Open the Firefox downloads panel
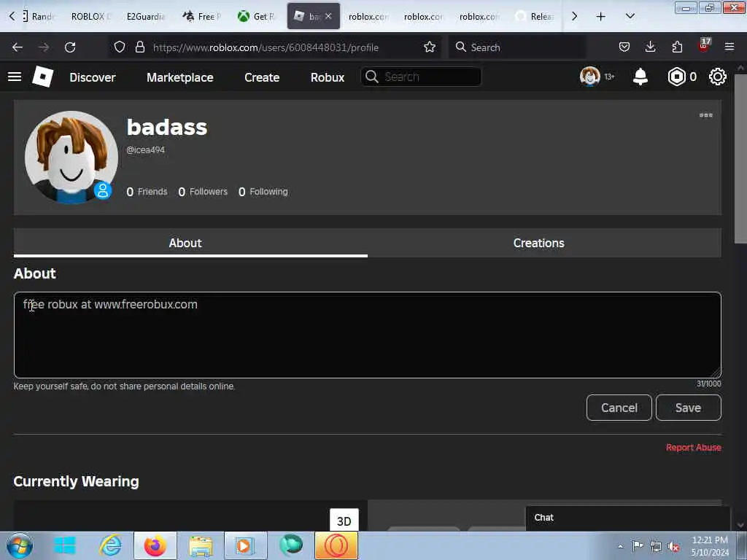The height and width of the screenshot is (560, 747). point(650,47)
